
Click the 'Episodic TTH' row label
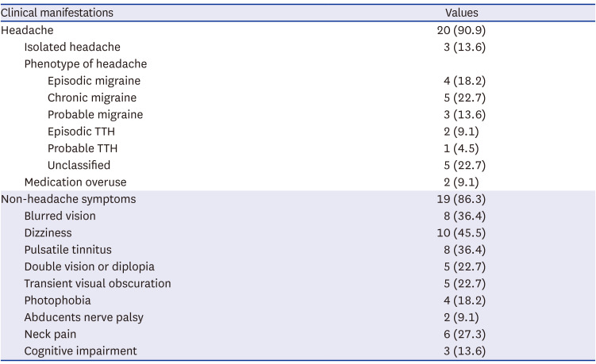click(x=81, y=132)
